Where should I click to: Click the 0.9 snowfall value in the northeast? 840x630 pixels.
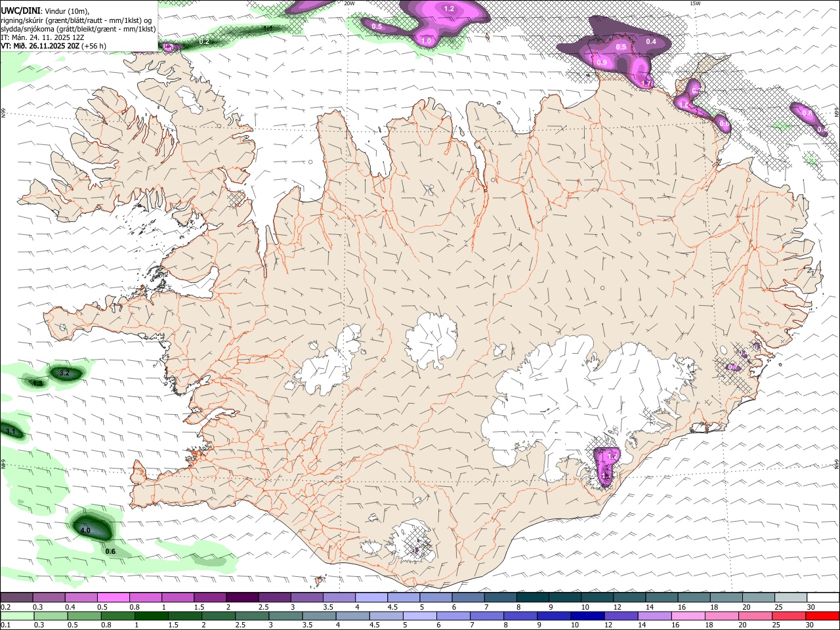[602, 62]
